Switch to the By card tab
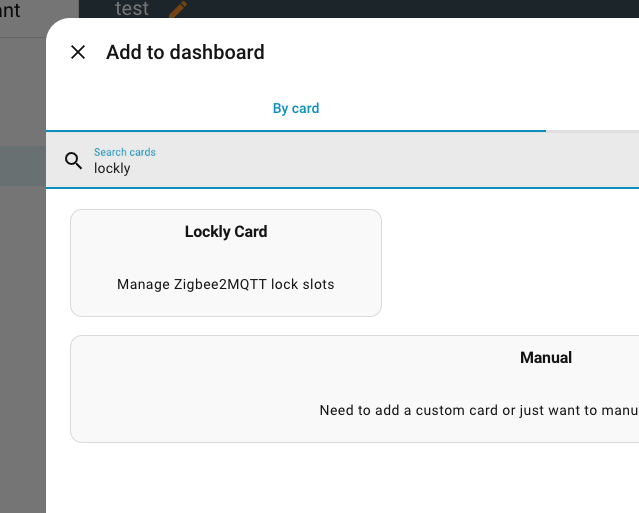The width and height of the screenshot is (639, 513). coord(296,108)
